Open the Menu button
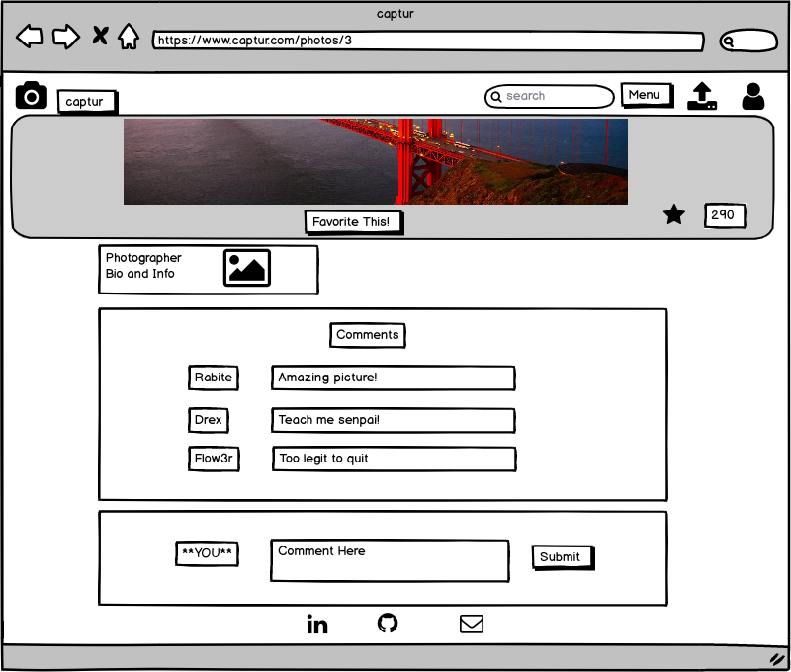Screen dimensions: 791x672 pos(647,95)
